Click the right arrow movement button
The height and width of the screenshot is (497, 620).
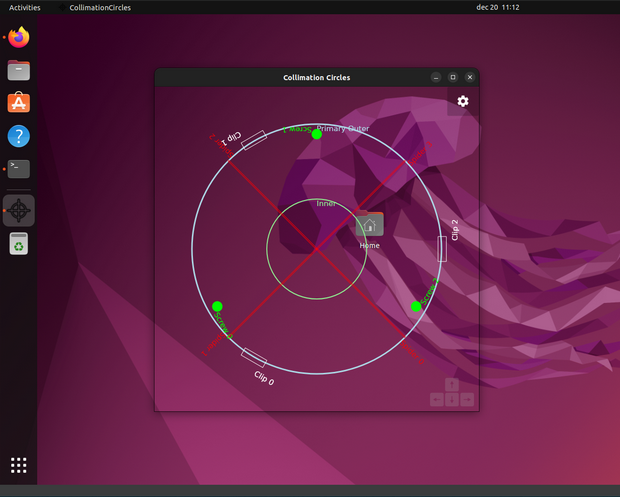(467, 399)
